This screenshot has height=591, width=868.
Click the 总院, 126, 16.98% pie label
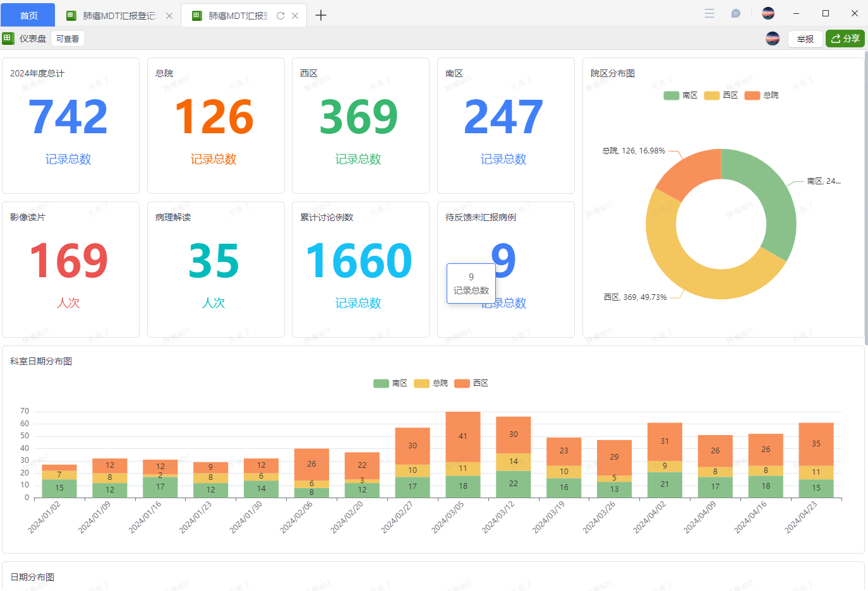click(634, 151)
